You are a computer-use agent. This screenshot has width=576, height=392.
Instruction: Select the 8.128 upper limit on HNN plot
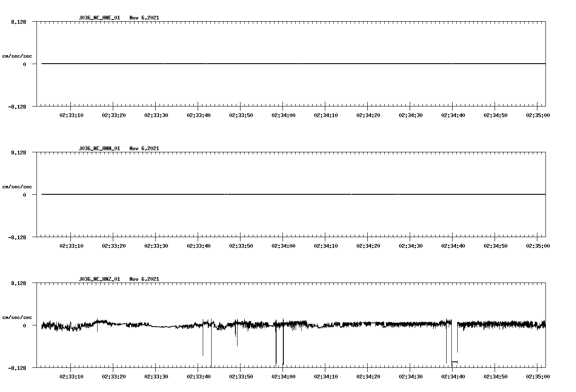(19, 152)
